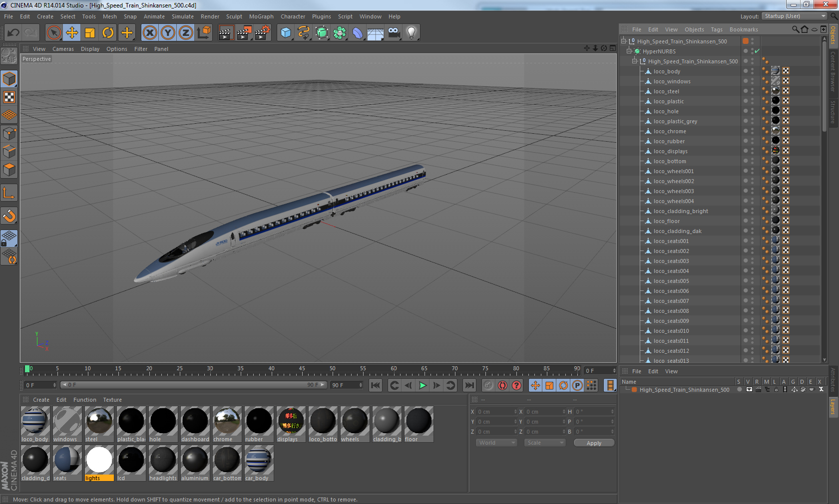Open the Character menu
The image size is (839, 504).
click(x=293, y=16)
